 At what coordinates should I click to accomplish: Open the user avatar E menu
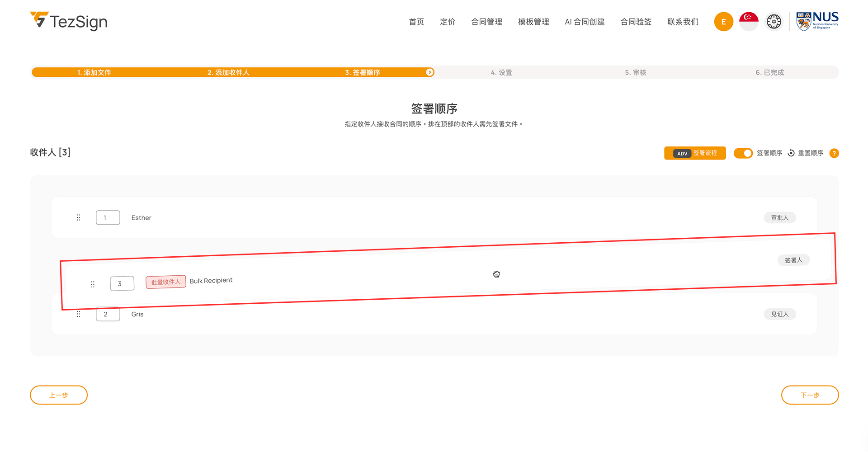pyautogui.click(x=723, y=22)
